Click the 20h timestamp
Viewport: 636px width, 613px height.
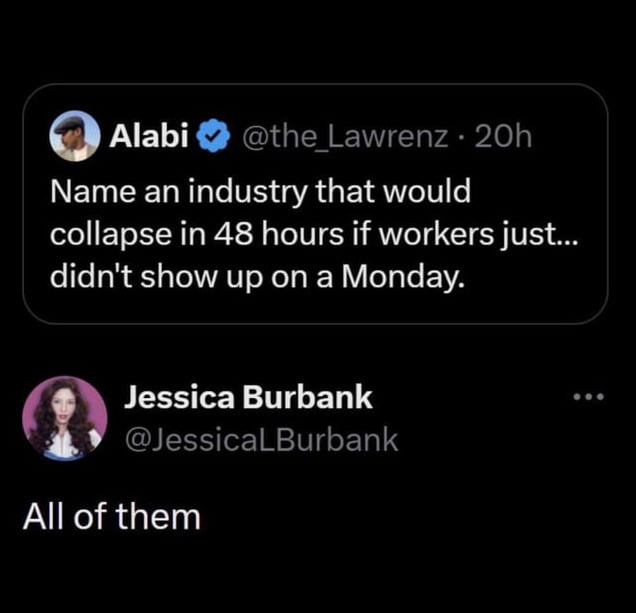[503, 137]
